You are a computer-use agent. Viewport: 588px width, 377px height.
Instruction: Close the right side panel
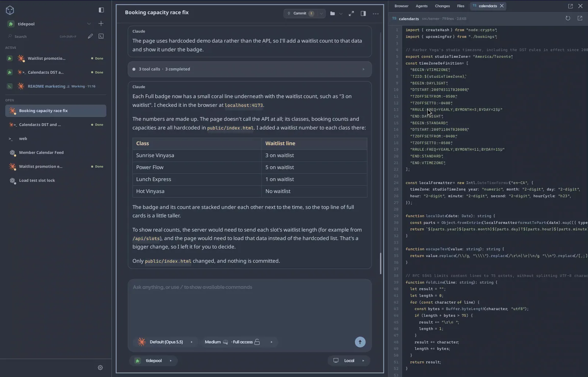point(580,6)
